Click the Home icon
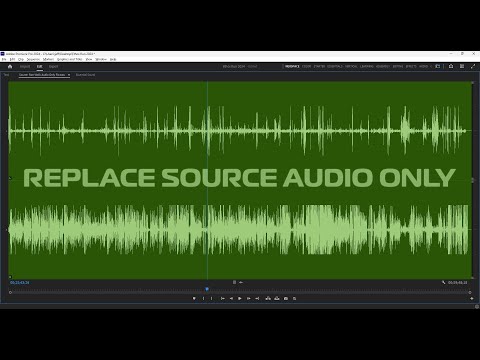Screen dimensions: 480x360 pos(10,66)
